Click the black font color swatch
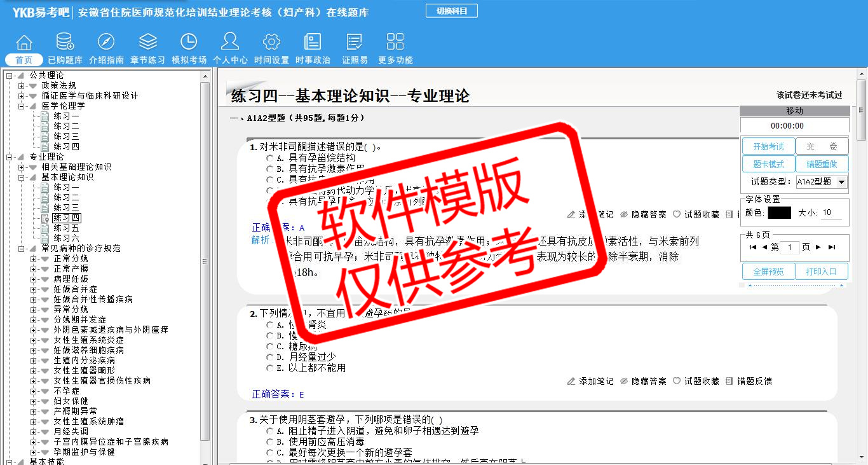 click(x=779, y=213)
